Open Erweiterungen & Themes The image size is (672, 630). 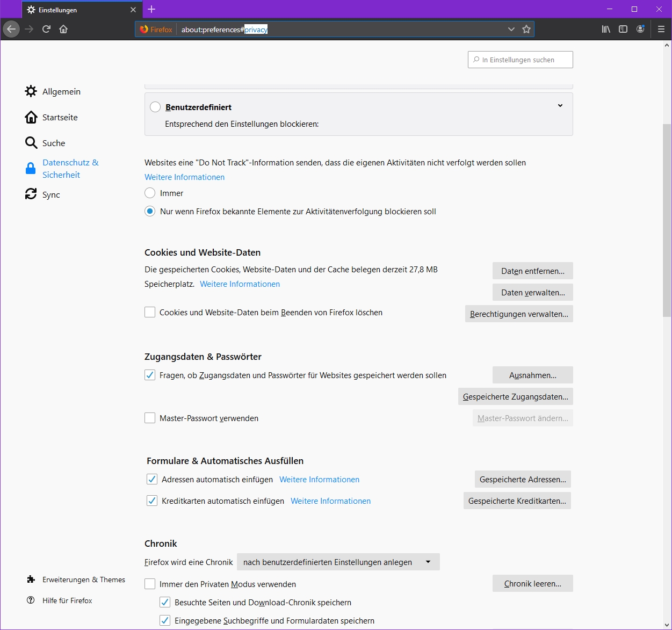pyautogui.click(x=76, y=580)
